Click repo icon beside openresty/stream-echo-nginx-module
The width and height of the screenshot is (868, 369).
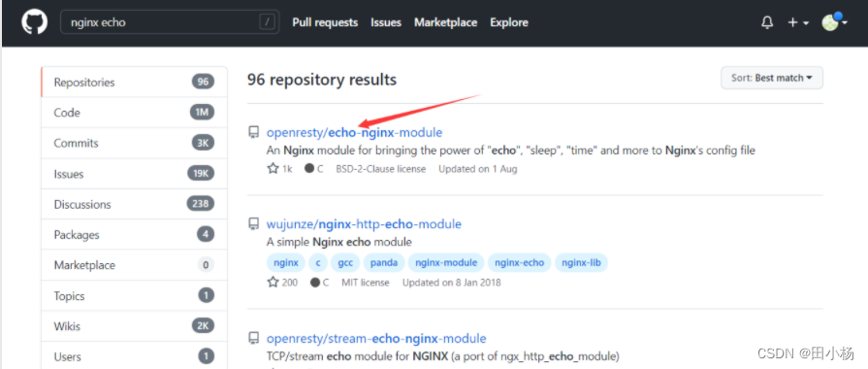[x=253, y=338]
